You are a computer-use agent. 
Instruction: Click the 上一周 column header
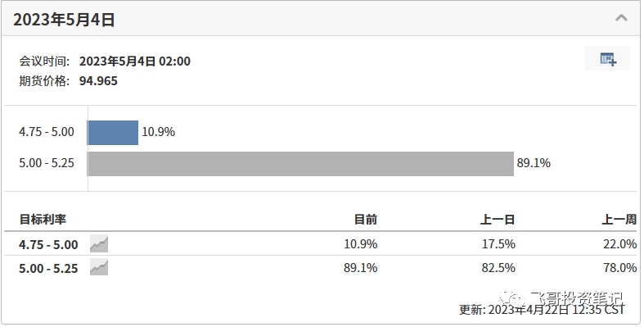(619, 220)
